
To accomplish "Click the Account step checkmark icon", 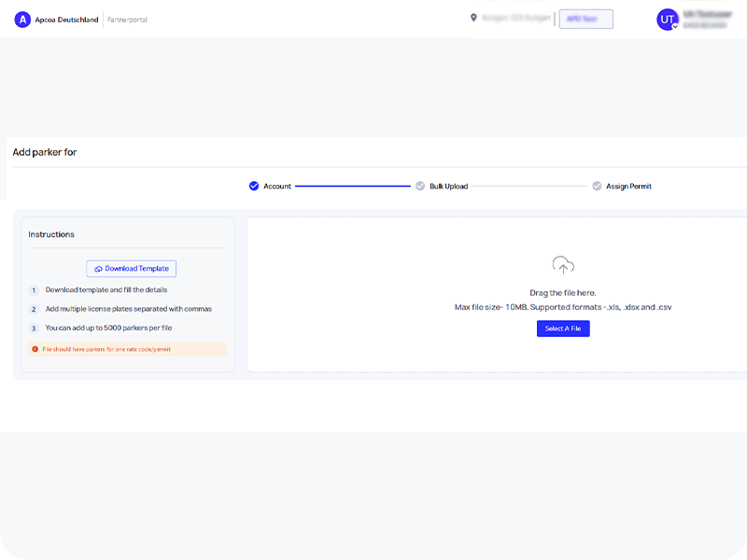I will point(254,186).
